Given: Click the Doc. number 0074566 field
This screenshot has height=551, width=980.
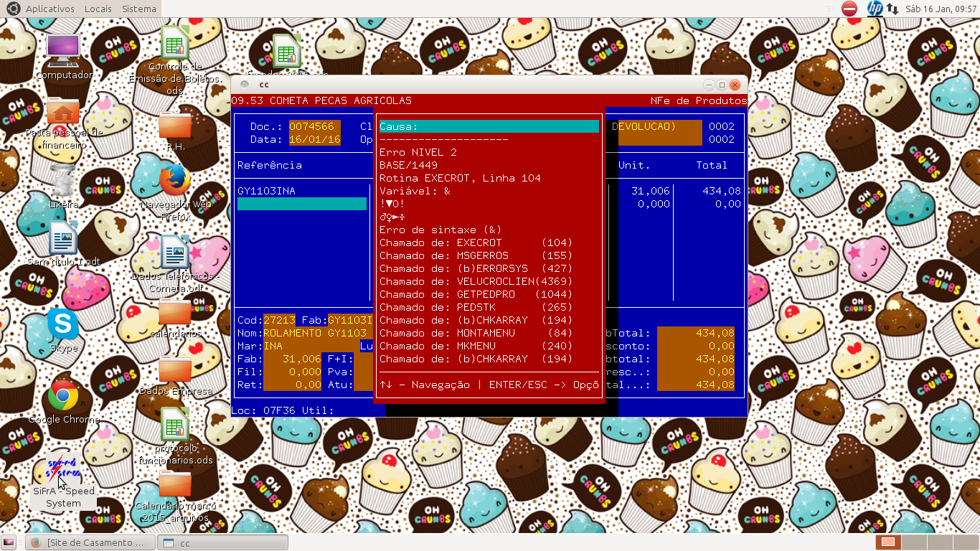Looking at the screenshot, I should 315,126.
